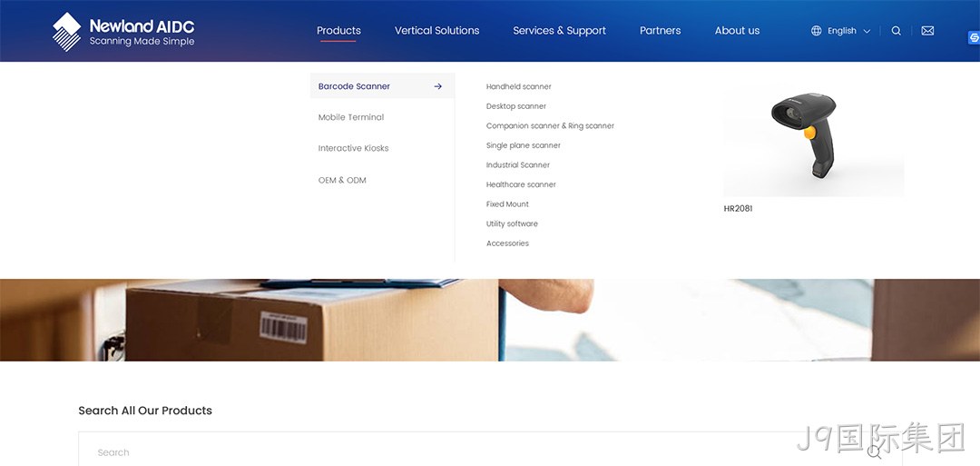The image size is (980, 466).
Task: Click the HR2081 scanner product image
Action: [x=813, y=140]
